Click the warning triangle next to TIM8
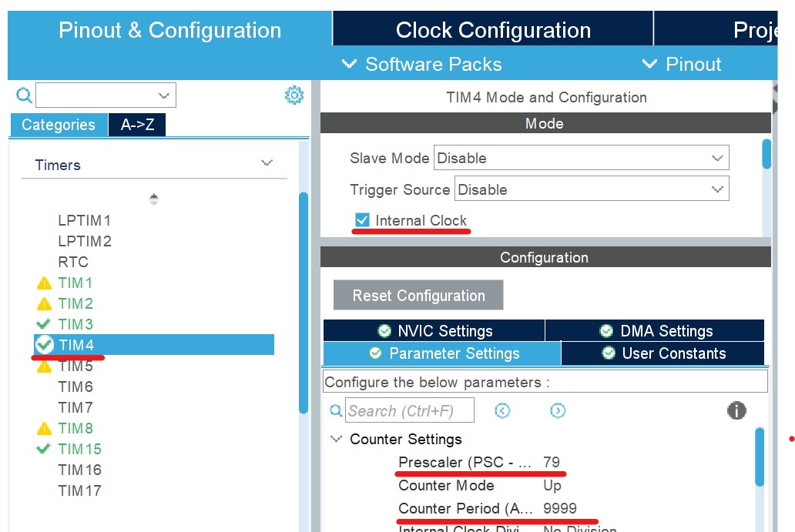The height and width of the screenshot is (532, 795). pos(44,428)
